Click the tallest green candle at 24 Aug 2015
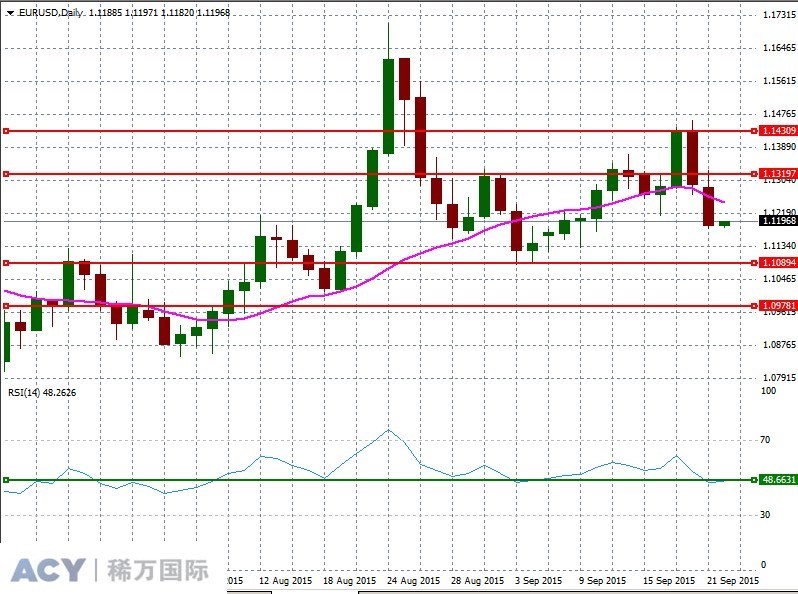 (x=388, y=106)
